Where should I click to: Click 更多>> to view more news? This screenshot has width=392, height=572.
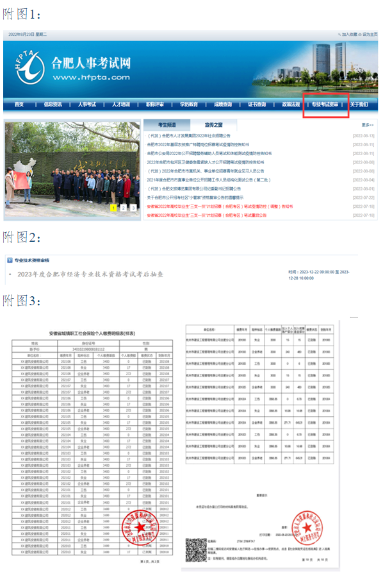(x=368, y=125)
